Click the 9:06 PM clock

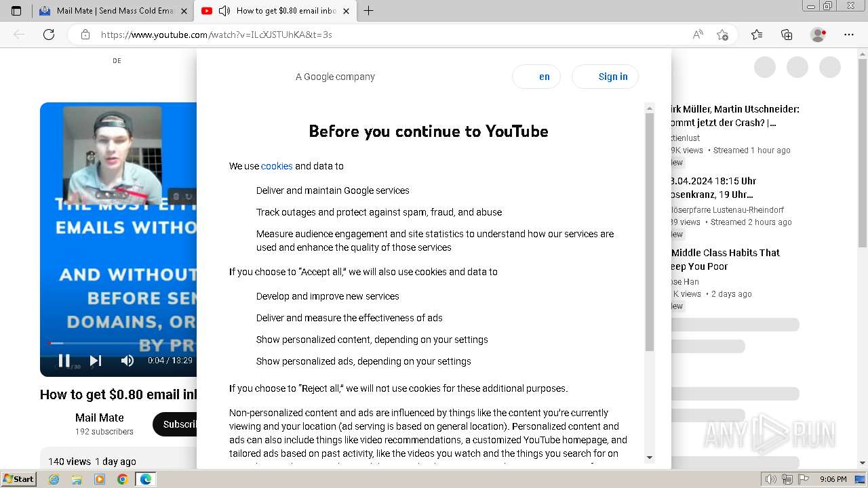point(833,479)
